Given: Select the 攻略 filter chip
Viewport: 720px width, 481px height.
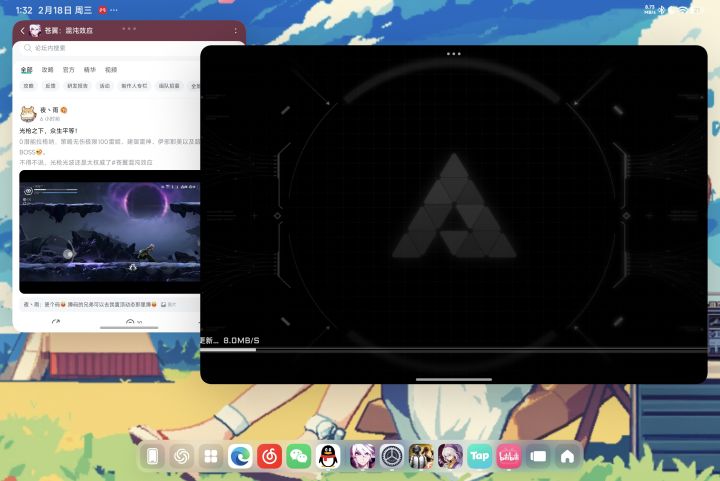Looking at the screenshot, I should coord(28,86).
